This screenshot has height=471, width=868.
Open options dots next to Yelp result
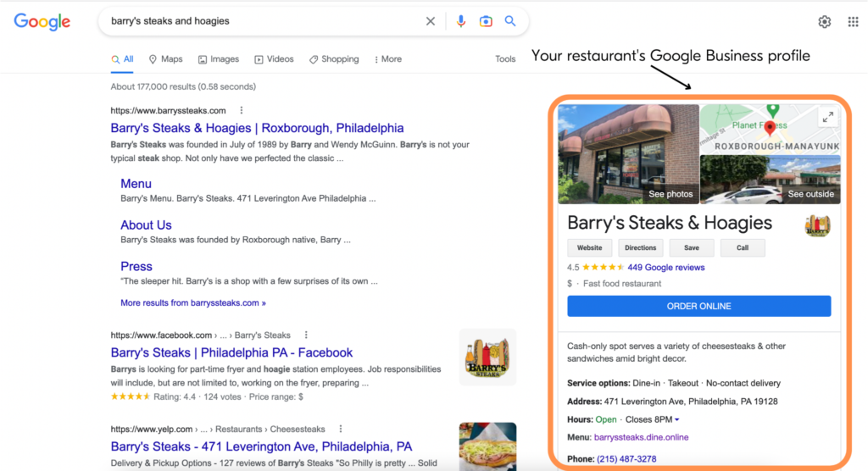[341, 429]
